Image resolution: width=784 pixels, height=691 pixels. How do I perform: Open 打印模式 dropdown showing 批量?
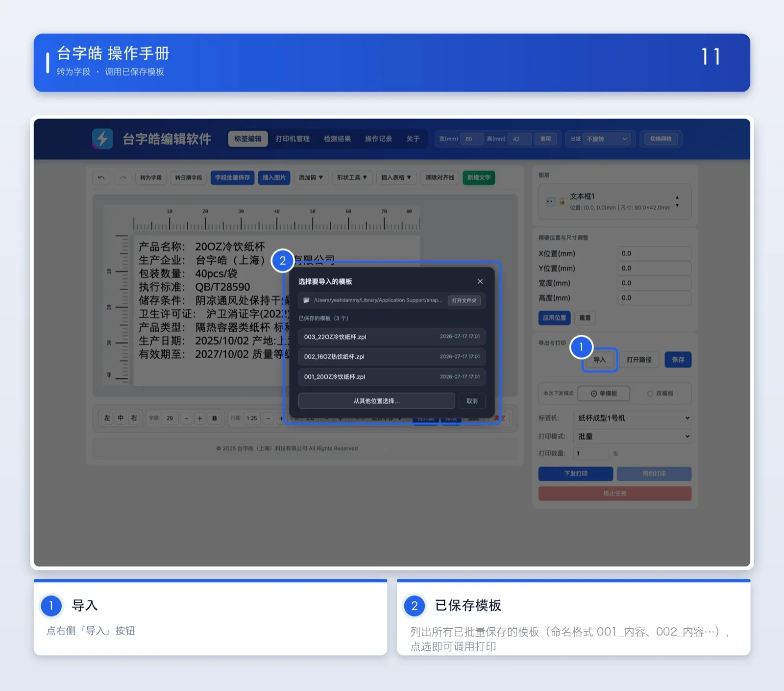(632, 436)
